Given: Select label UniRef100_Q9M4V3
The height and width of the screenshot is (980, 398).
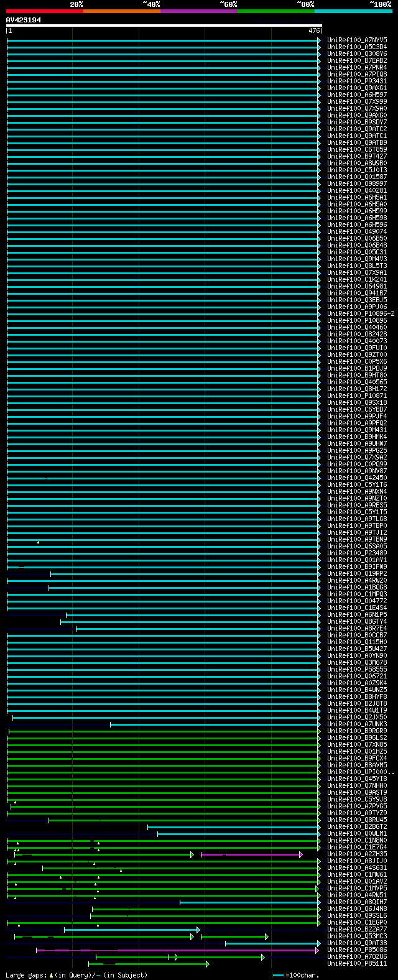Looking at the screenshot, I should [357, 259].
